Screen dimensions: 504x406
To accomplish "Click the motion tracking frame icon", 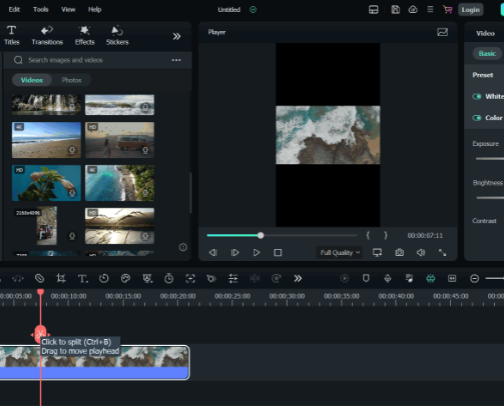I will [190, 278].
